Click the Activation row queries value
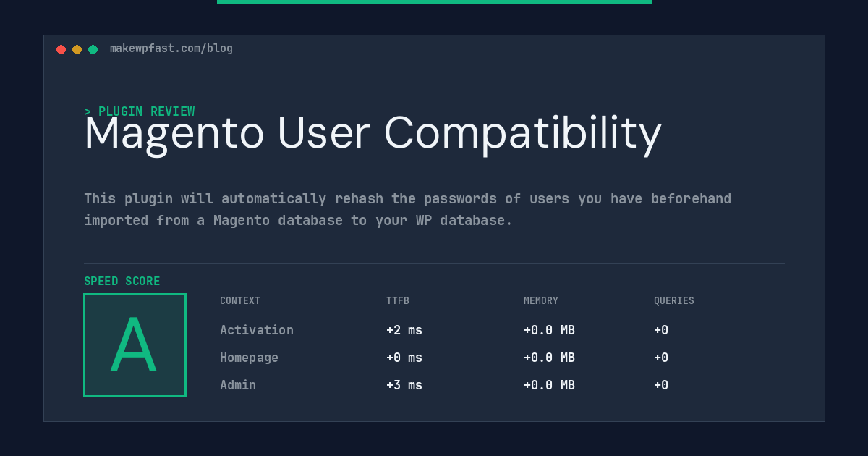The image size is (868, 456). point(661,330)
